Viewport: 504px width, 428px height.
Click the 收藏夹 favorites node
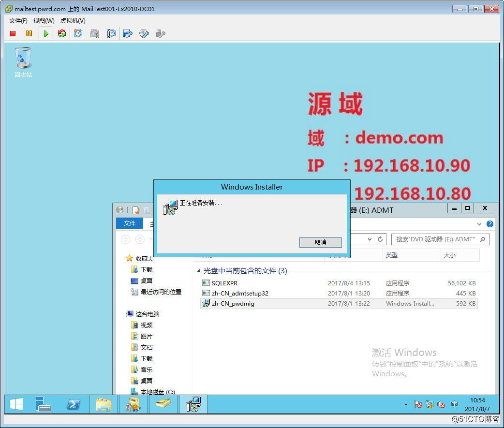click(140, 258)
